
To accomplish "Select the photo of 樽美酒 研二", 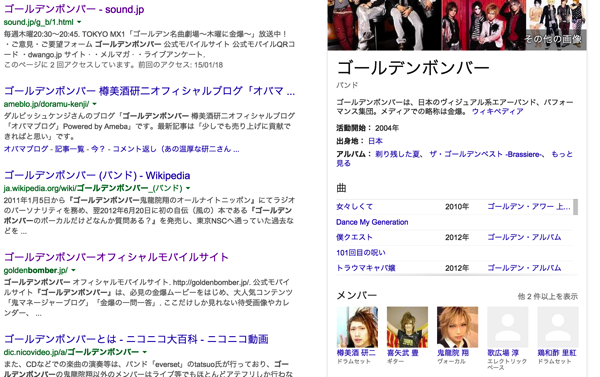I will (x=357, y=327).
